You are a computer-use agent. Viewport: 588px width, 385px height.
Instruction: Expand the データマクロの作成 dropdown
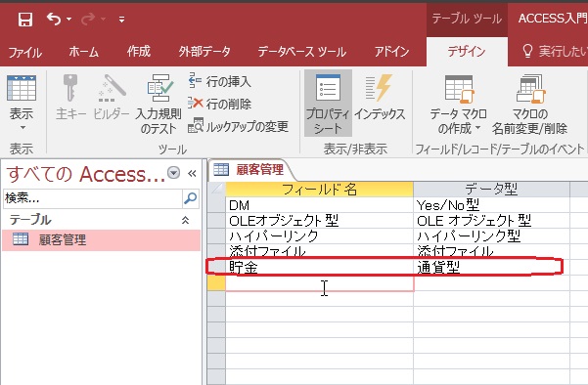(x=458, y=105)
